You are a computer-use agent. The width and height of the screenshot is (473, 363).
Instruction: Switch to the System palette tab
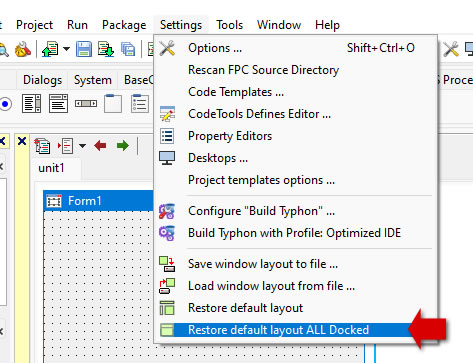pyautogui.click(x=93, y=80)
